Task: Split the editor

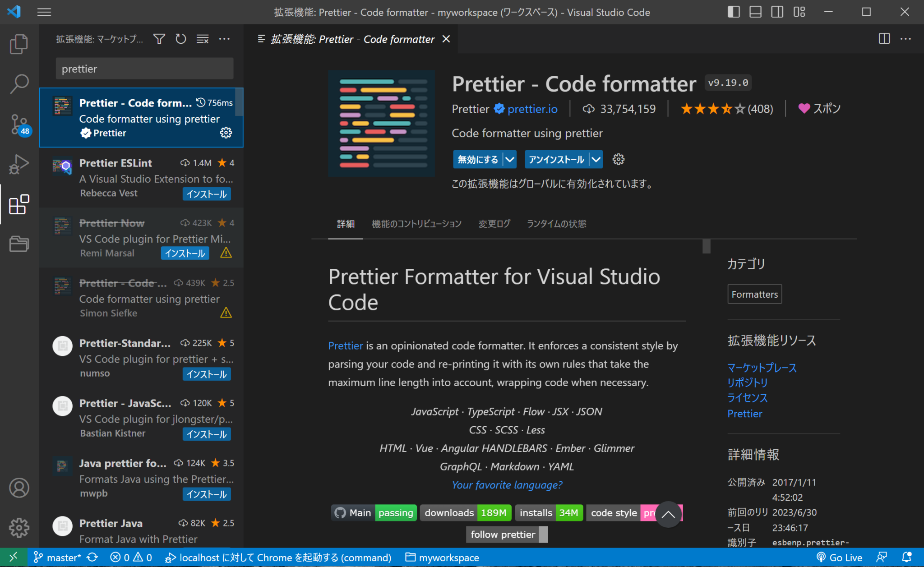Action: pos(884,39)
